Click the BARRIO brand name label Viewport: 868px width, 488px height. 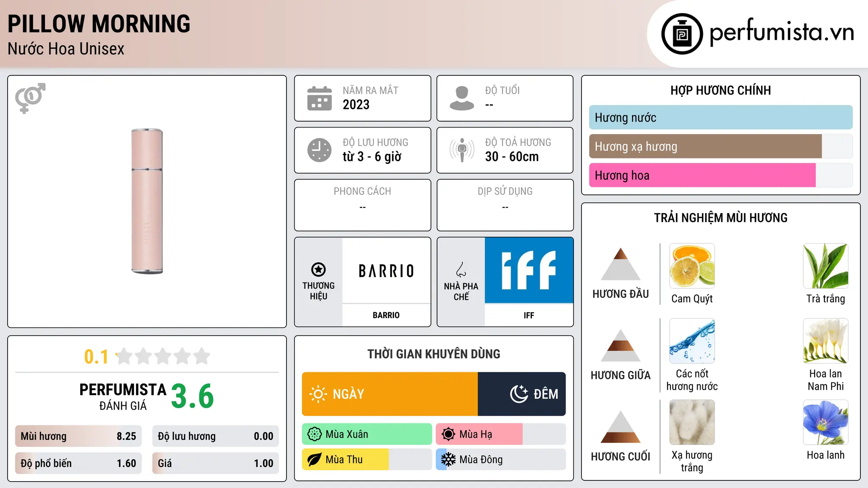pyautogui.click(x=386, y=315)
